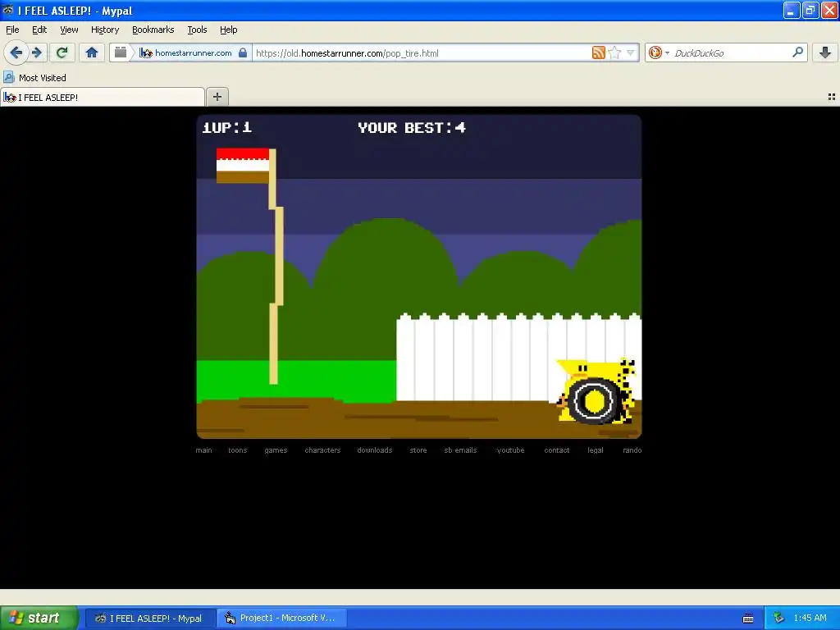Go forward with the forward arrow
840x630 pixels.
click(37, 52)
